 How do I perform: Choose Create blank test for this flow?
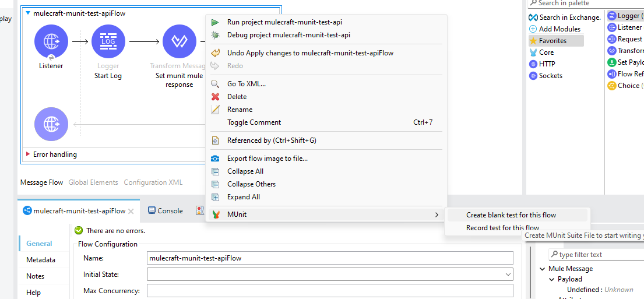tap(511, 215)
